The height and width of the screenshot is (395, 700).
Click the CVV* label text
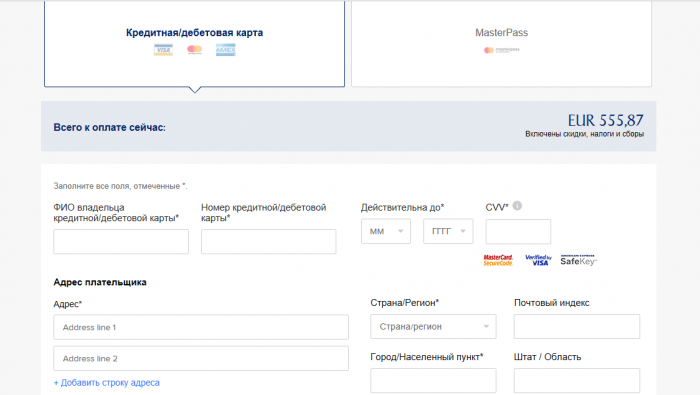click(497, 207)
